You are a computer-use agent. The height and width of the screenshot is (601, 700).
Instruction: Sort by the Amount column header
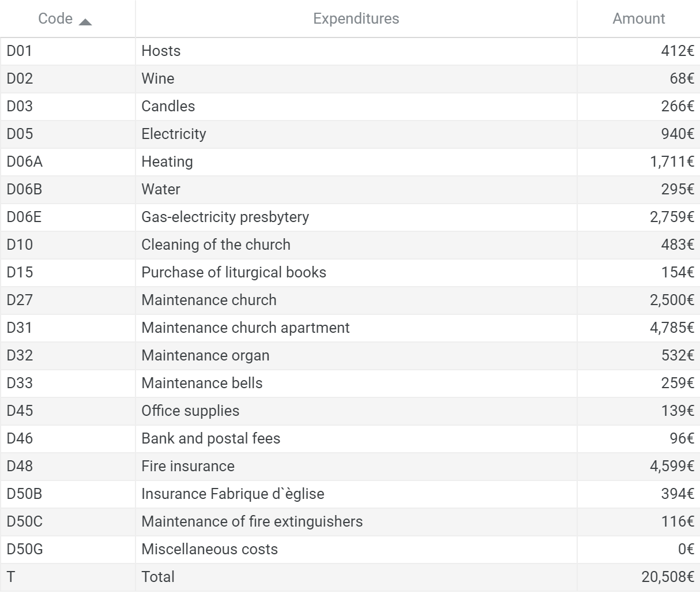coord(638,18)
